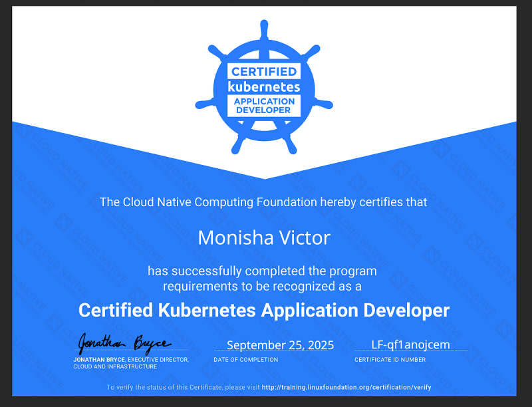Click the recipient name Monisha Victor

click(x=264, y=237)
